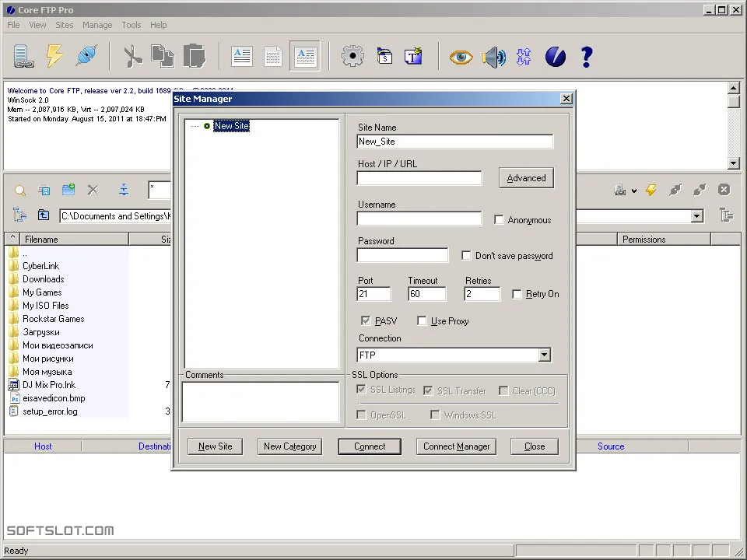Click the magnifier search icon in local pane
Viewport: 747px width, 560px height.
point(20,191)
